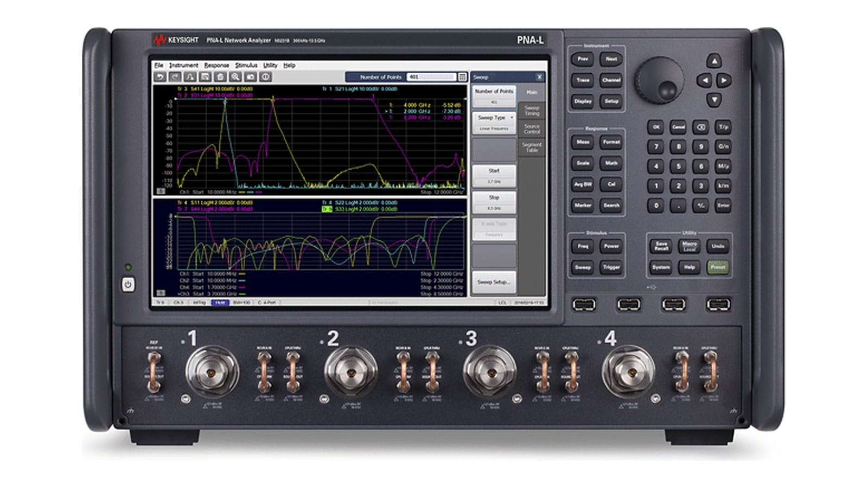Open the File menu
The image size is (868, 488).
[158, 65]
